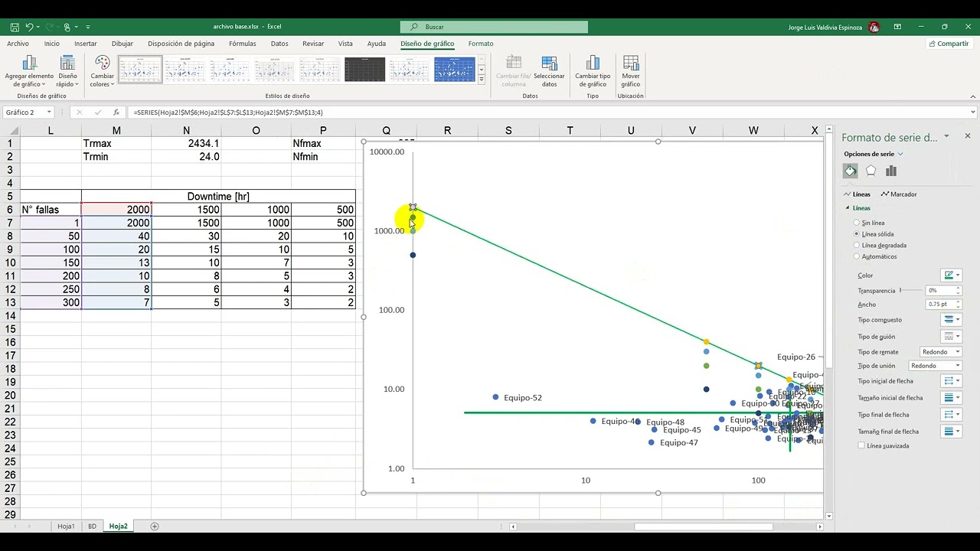Open Effects options (pentagon icon)

point(871,171)
